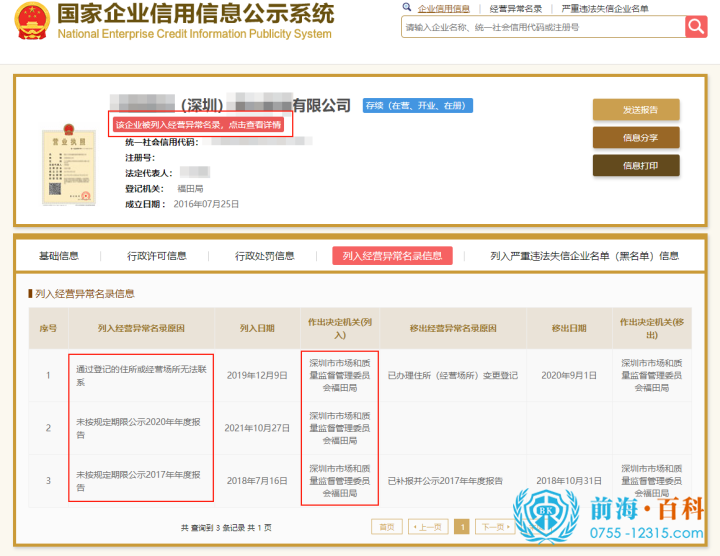This screenshot has height=556, width=720.
Task: Click row 2 listing authority 深圳市市场和质量监督管理委员会福田局
Action: click(340, 428)
